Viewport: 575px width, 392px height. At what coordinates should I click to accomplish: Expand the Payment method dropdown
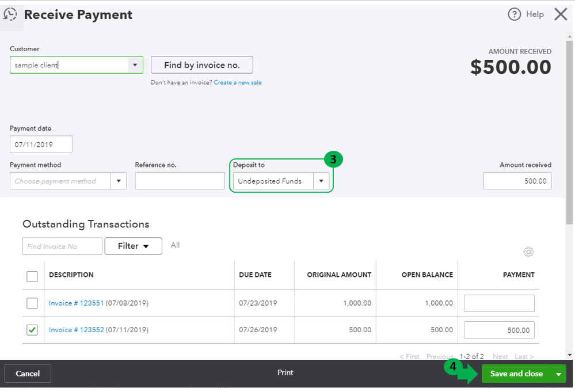click(x=119, y=181)
